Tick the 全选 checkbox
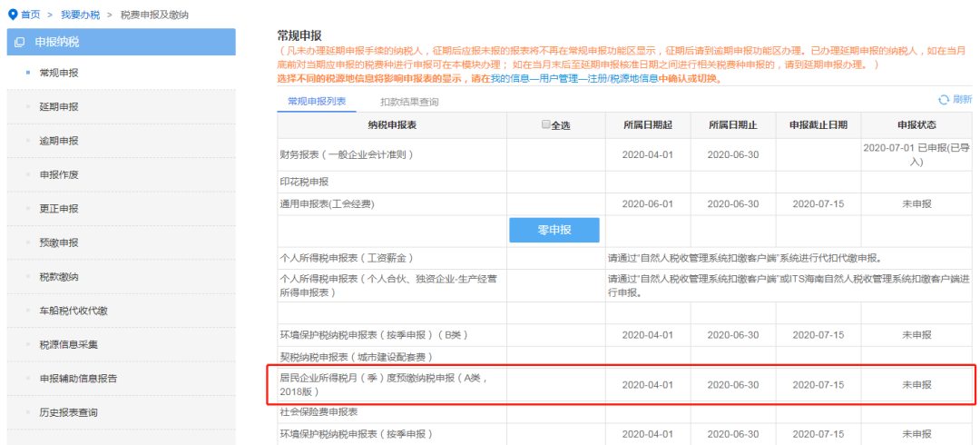Screen dimensions: 980x445 (545, 124)
